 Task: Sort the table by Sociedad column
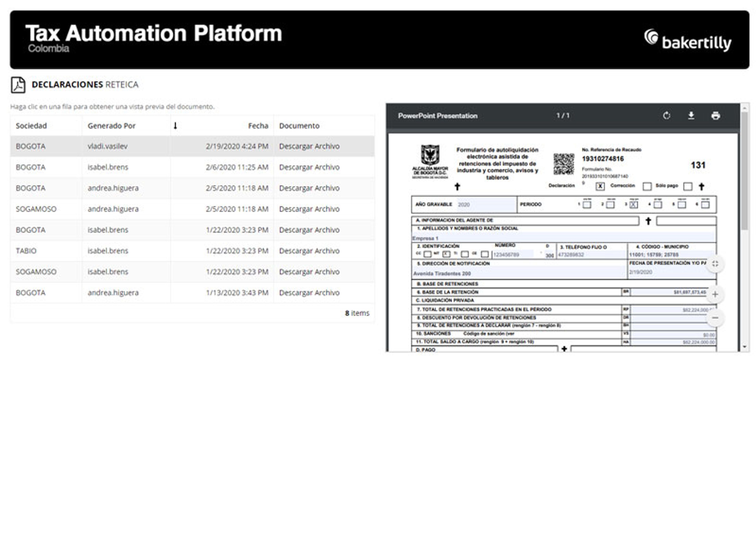31,126
